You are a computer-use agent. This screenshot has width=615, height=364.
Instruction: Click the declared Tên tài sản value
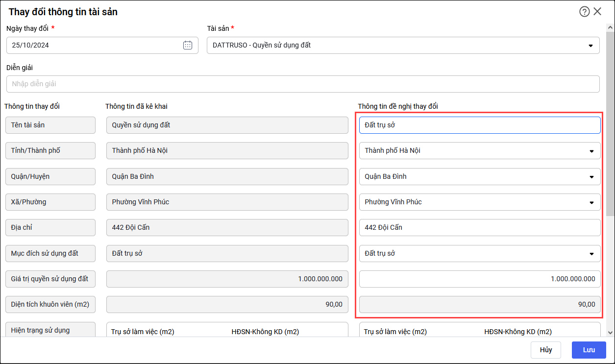[227, 125]
